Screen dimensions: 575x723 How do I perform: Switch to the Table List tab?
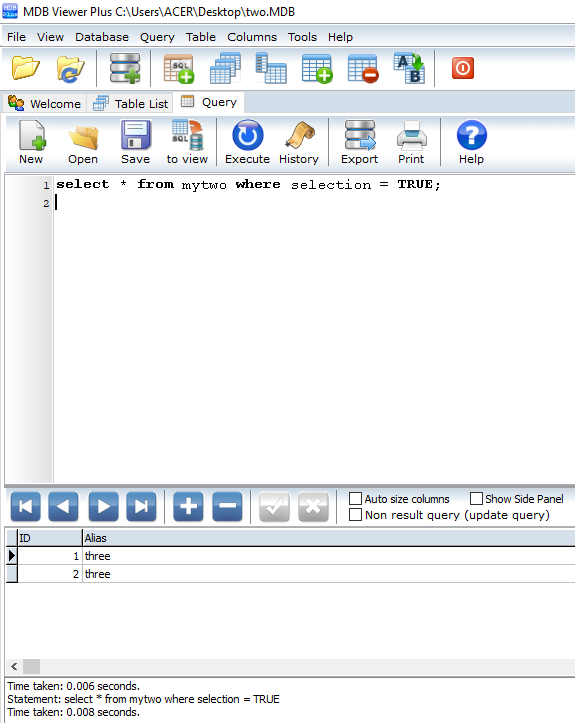click(x=131, y=103)
